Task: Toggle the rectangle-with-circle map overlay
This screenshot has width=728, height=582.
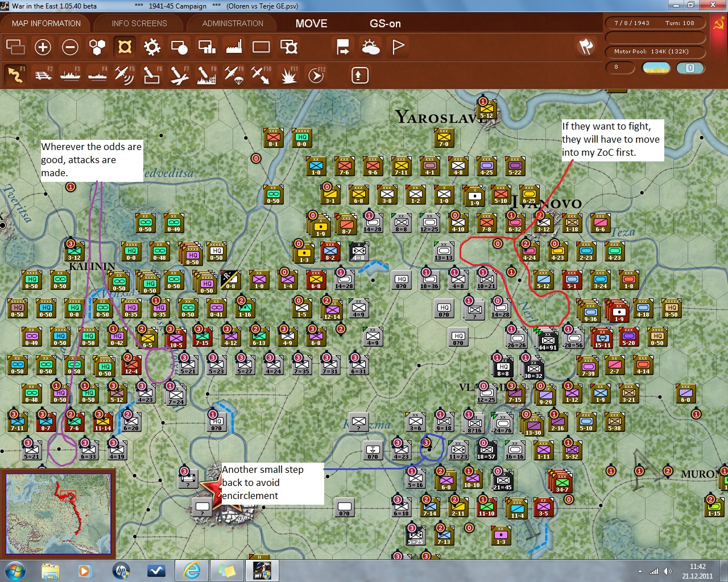Action: coord(179,47)
